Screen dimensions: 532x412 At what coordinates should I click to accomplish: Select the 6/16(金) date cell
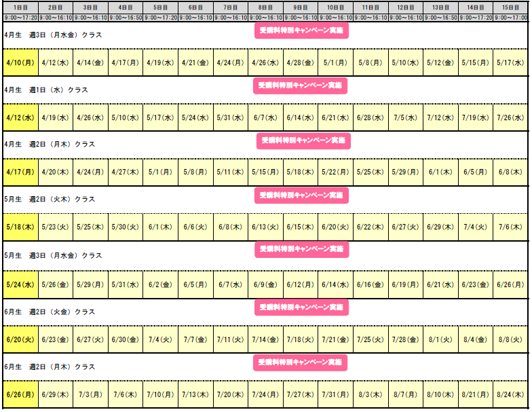[x=370, y=284]
